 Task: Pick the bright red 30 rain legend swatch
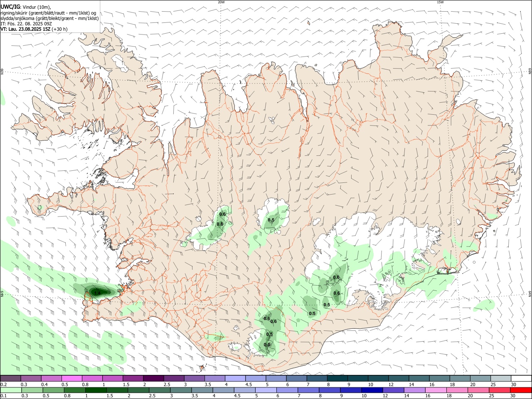(x=521, y=390)
